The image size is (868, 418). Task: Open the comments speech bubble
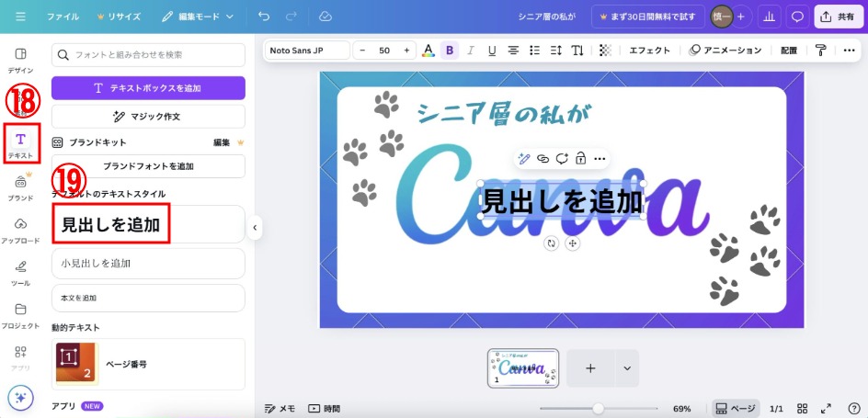coord(798,17)
